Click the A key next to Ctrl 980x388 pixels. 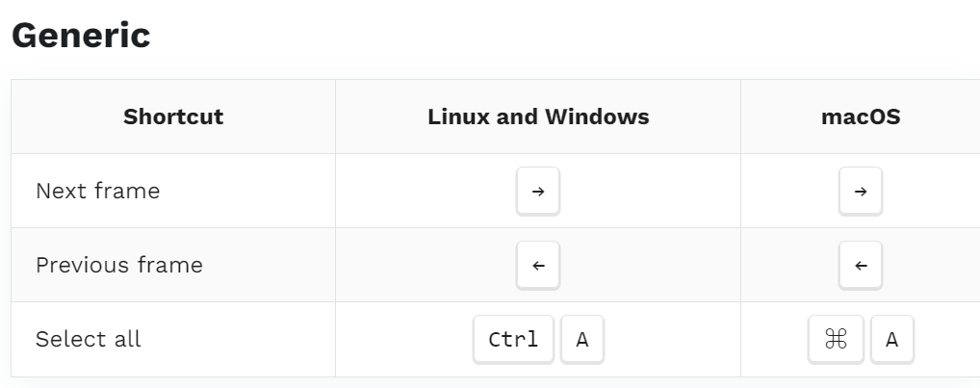(x=581, y=339)
